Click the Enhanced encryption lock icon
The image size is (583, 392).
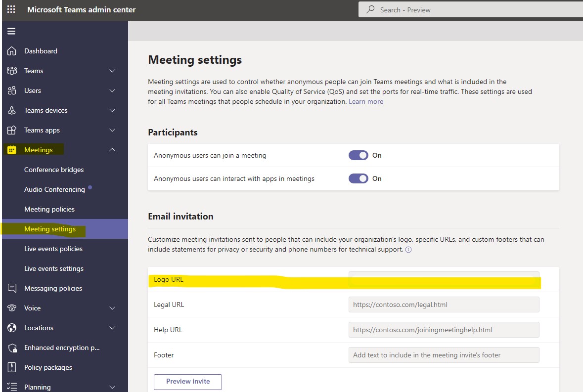[x=12, y=348]
